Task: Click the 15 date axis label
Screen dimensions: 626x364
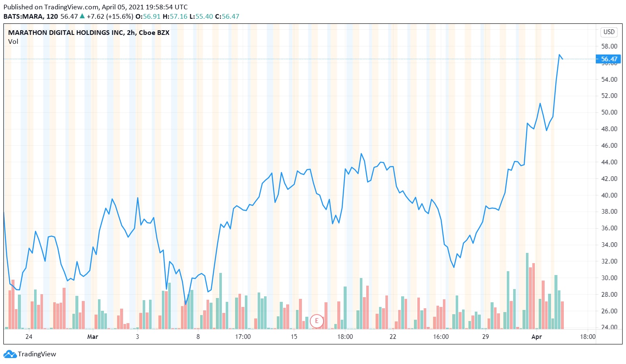Action: (x=294, y=337)
